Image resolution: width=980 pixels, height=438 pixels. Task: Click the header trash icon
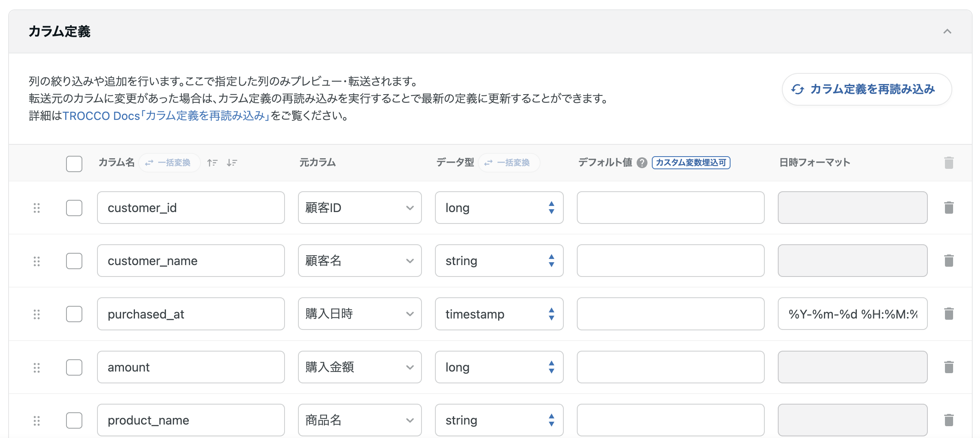tap(949, 163)
